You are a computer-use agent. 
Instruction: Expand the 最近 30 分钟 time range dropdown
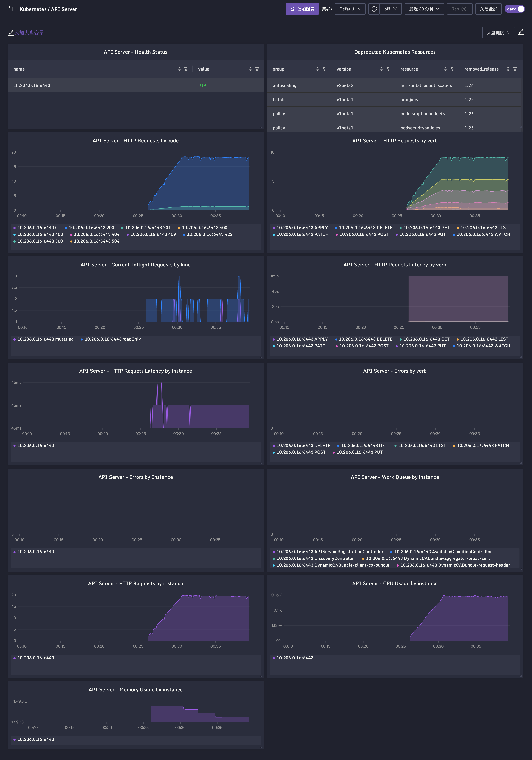click(x=424, y=9)
